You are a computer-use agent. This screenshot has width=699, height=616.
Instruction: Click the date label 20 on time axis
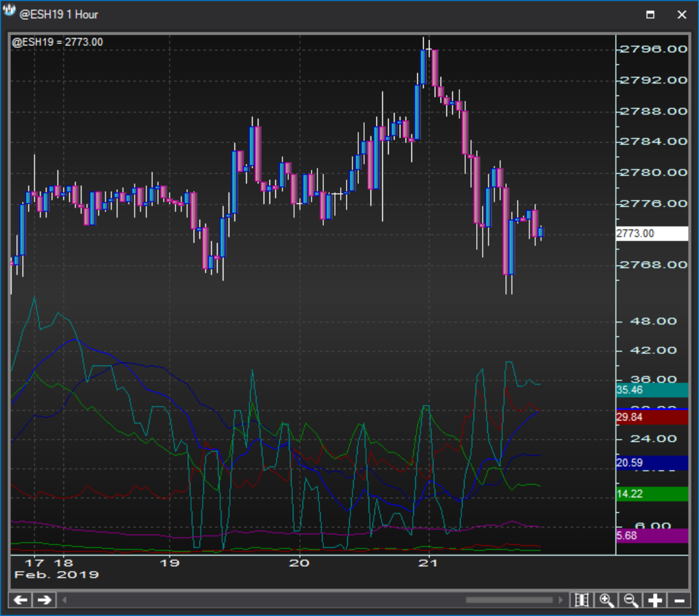click(299, 563)
